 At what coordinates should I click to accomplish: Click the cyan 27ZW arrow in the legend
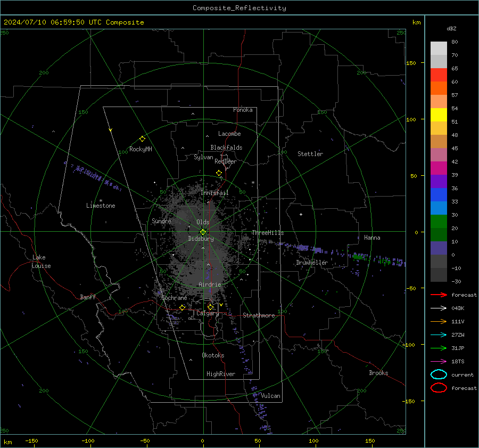(439, 335)
